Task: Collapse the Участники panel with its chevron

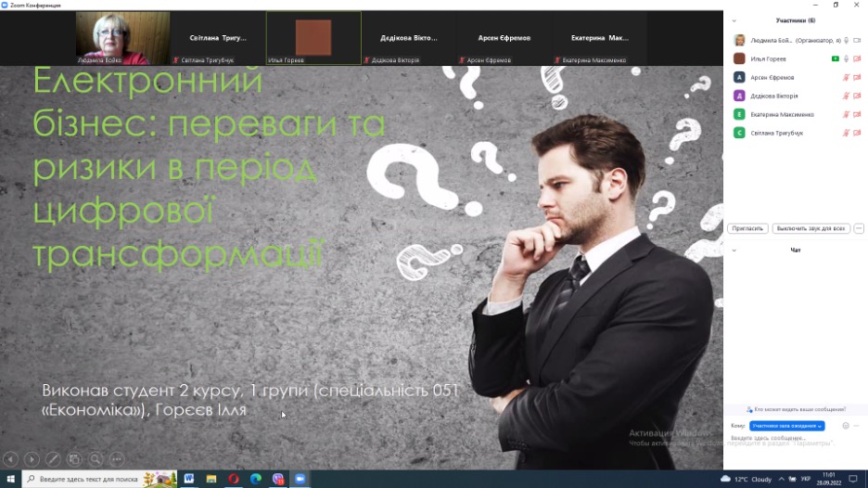Action: 734,20
